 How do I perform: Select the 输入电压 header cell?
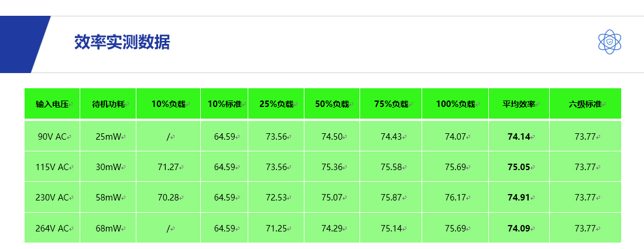point(52,104)
